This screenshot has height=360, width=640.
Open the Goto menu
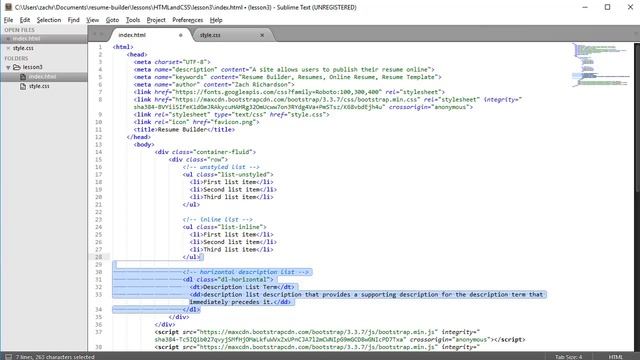click(x=112, y=20)
